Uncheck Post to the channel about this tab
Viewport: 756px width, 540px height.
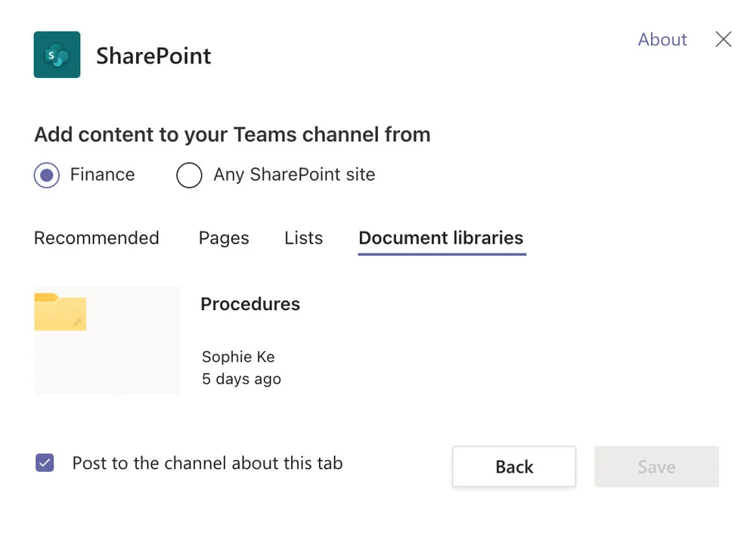coord(44,462)
